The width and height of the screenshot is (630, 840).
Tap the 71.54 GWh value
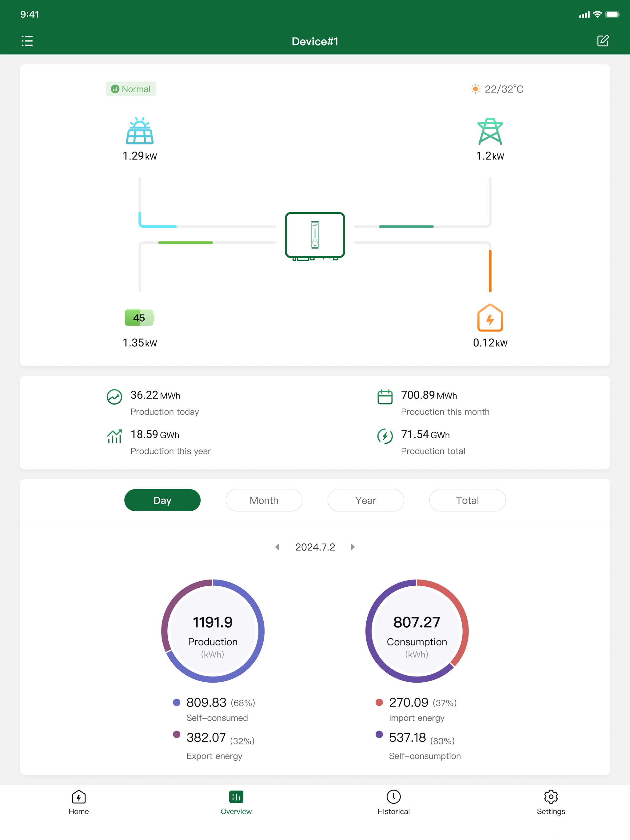coord(425,434)
